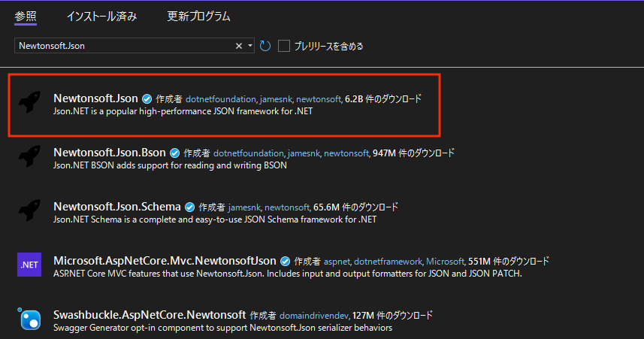
Task: Enable the プレリリースを含める checkbox
Action: [x=284, y=46]
